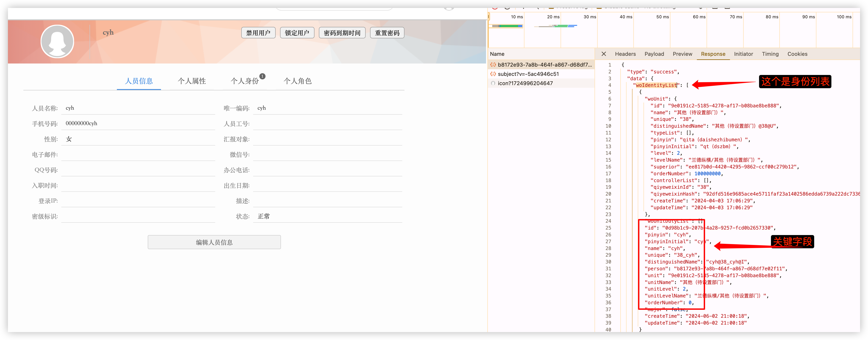Screen dimensions: 868x340
Task: Open the Headers tab
Action: tap(625, 54)
